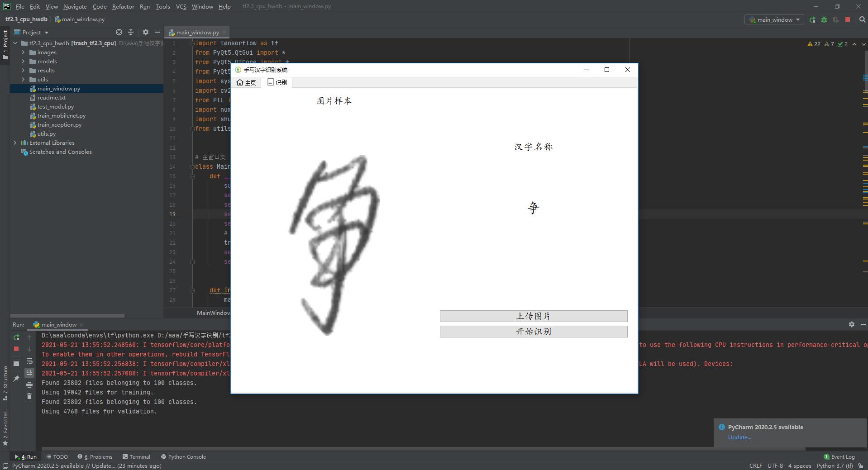Open the Terminal tool window

click(136, 456)
